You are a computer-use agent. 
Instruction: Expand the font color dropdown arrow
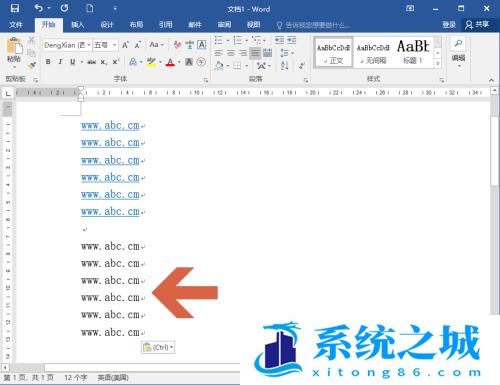click(179, 62)
